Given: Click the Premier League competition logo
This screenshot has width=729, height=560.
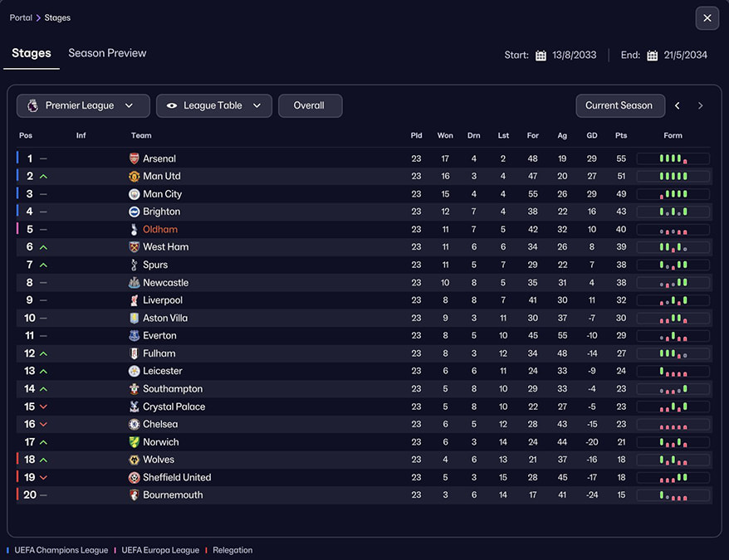Looking at the screenshot, I should point(32,105).
